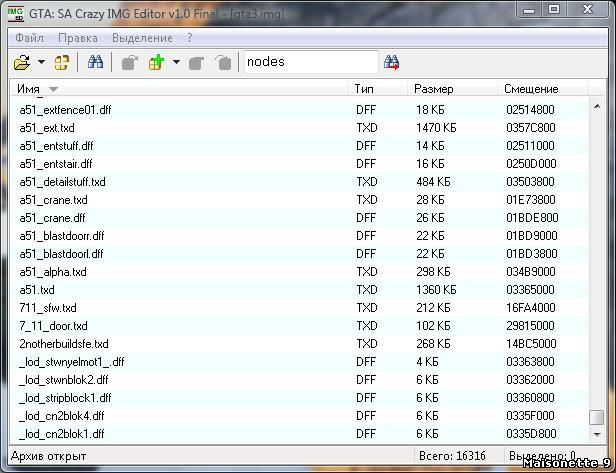Viewport: 616px width, 473px height.
Task: Sort by the Имя column header
Action: point(178,89)
